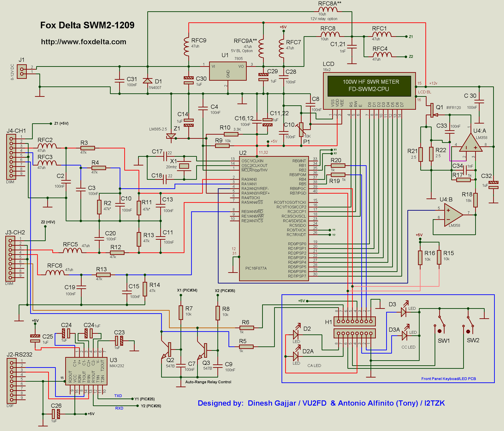Select the D1 1N4007 diode symbol
The height and width of the screenshot is (431, 504).
tap(148, 81)
